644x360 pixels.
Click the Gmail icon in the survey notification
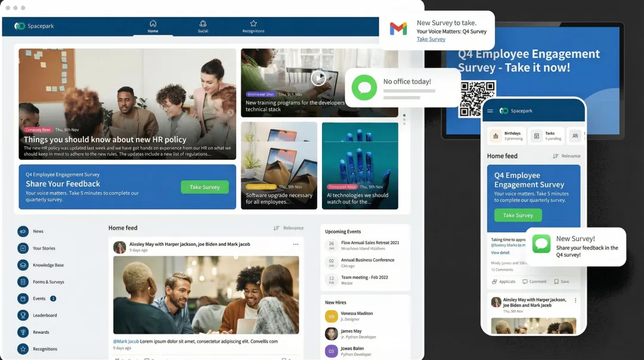pos(398,29)
